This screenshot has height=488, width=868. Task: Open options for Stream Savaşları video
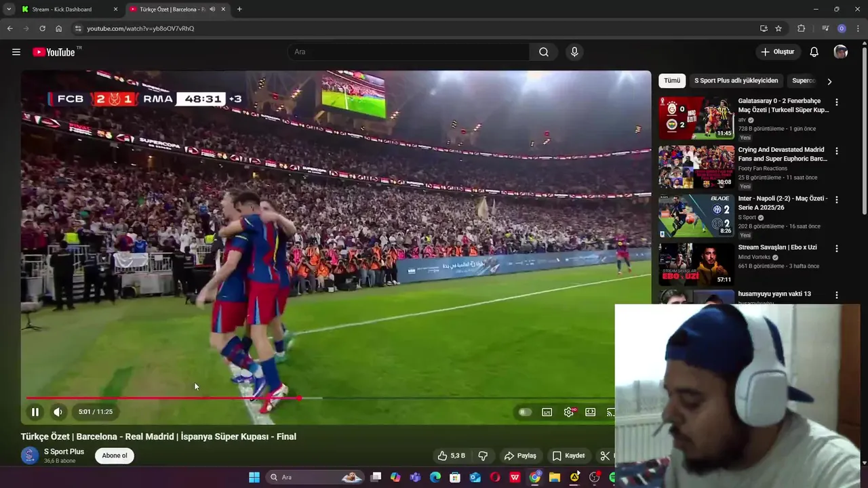(x=837, y=249)
